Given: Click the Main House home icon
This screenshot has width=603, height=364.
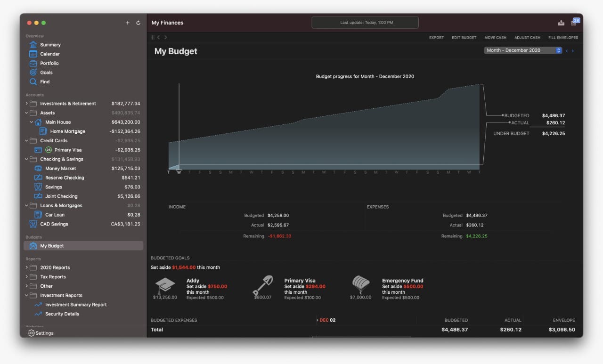Looking at the screenshot, I should [38, 122].
